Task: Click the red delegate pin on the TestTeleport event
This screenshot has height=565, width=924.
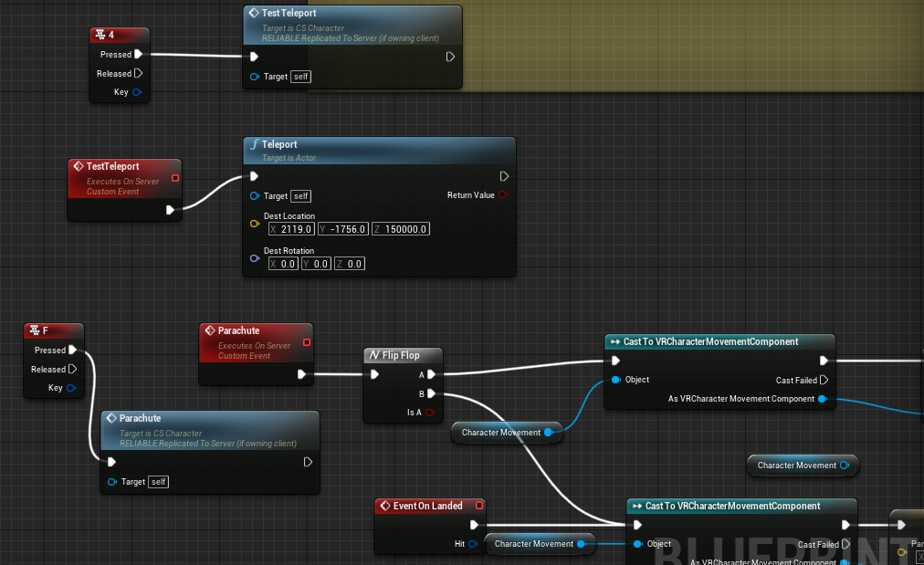Action: tap(175, 178)
